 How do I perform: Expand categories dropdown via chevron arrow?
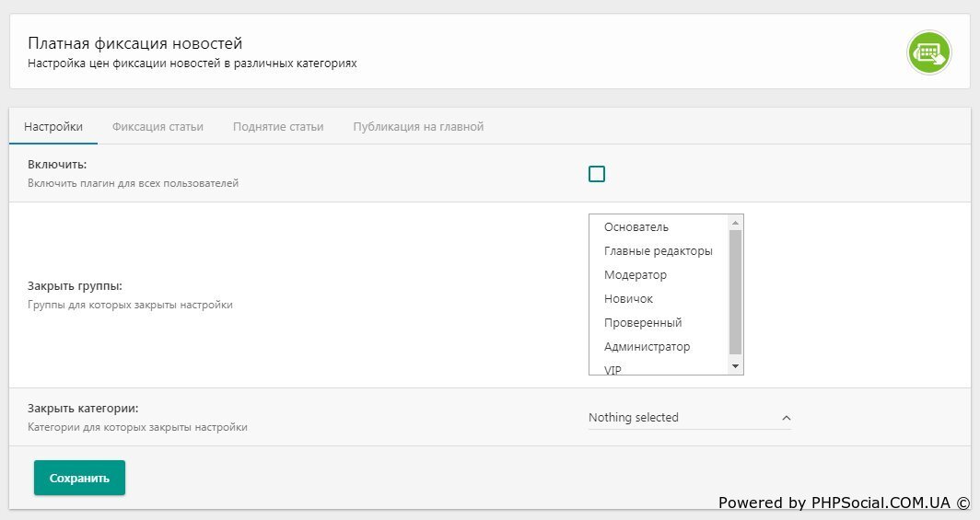point(786,418)
